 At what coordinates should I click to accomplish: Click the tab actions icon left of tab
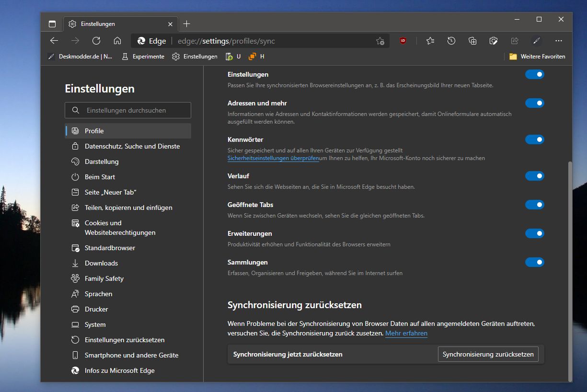[x=52, y=24]
